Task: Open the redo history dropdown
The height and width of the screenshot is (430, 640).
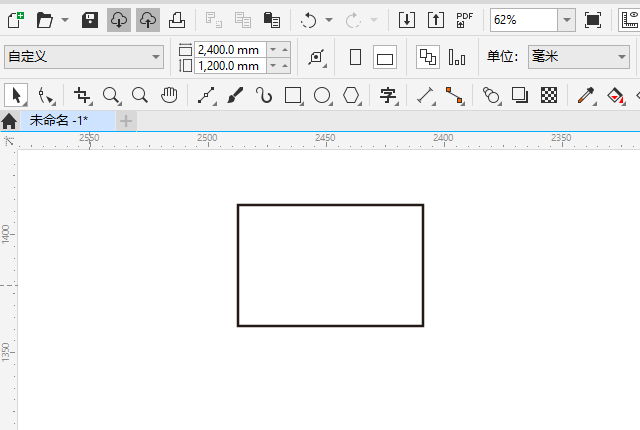Action: tap(374, 20)
